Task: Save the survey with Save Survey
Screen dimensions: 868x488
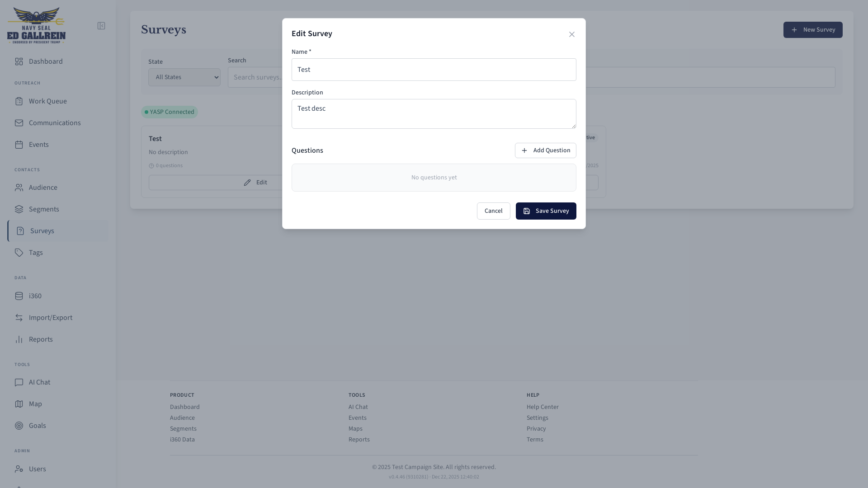Action: tap(546, 211)
